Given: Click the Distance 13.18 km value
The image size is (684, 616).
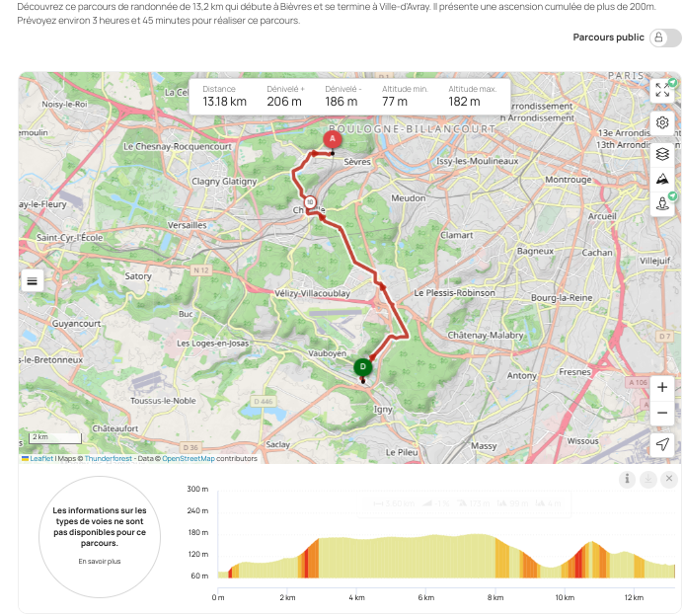Looking at the screenshot, I should pyautogui.click(x=224, y=102).
